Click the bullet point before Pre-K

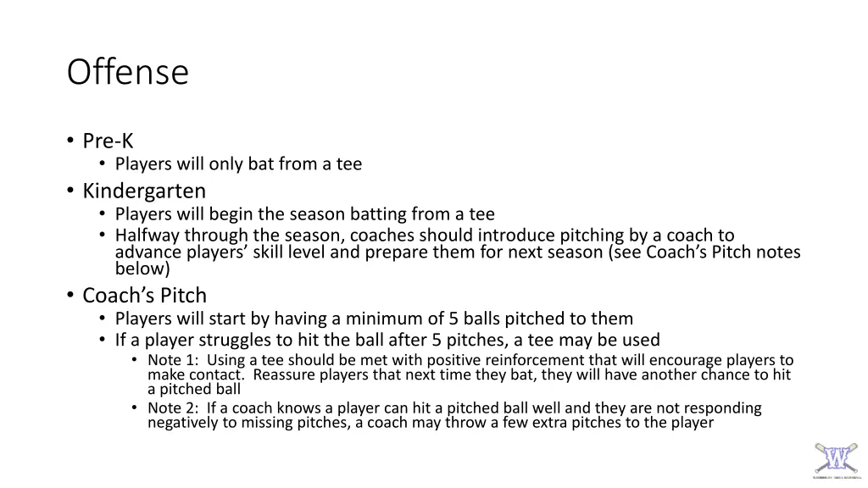pos(70,141)
